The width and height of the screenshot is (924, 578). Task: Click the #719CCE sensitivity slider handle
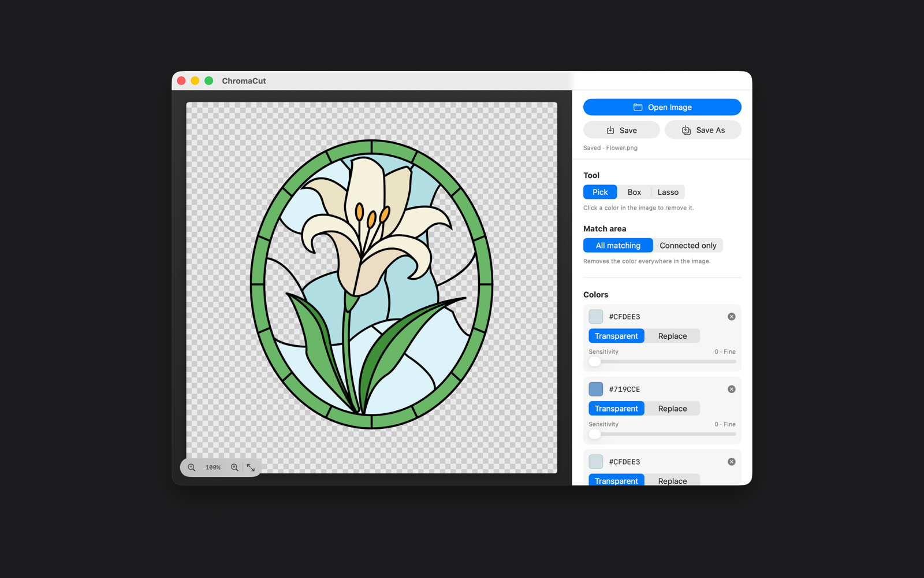click(x=595, y=434)
